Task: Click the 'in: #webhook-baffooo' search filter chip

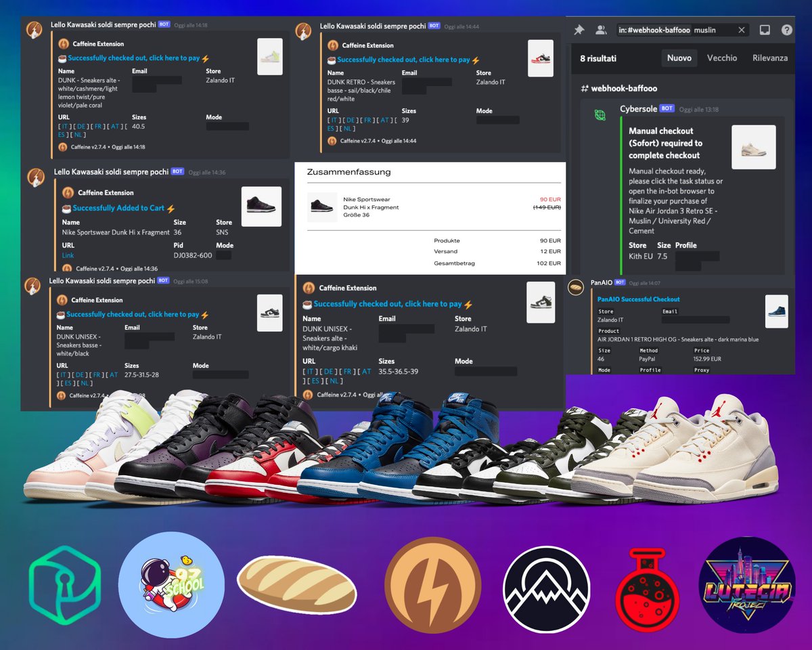Action: [x=655, y=30]
